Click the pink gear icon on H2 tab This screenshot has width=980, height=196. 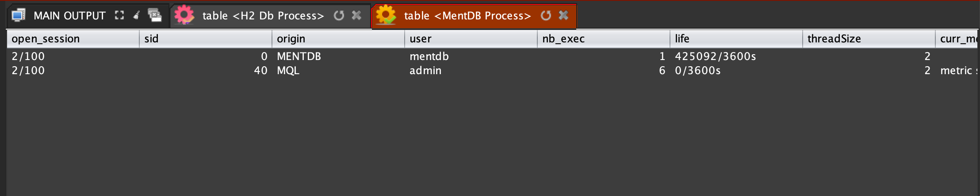[x=184, y=15]
